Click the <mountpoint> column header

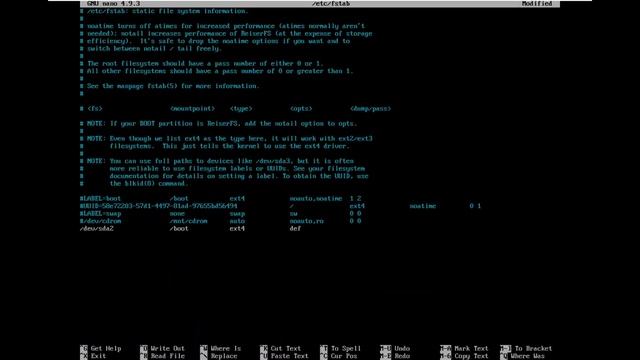[192, 109]
